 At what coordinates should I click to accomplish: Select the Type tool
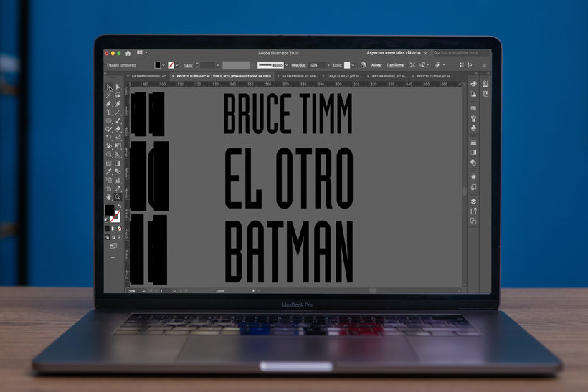point(109,112)
